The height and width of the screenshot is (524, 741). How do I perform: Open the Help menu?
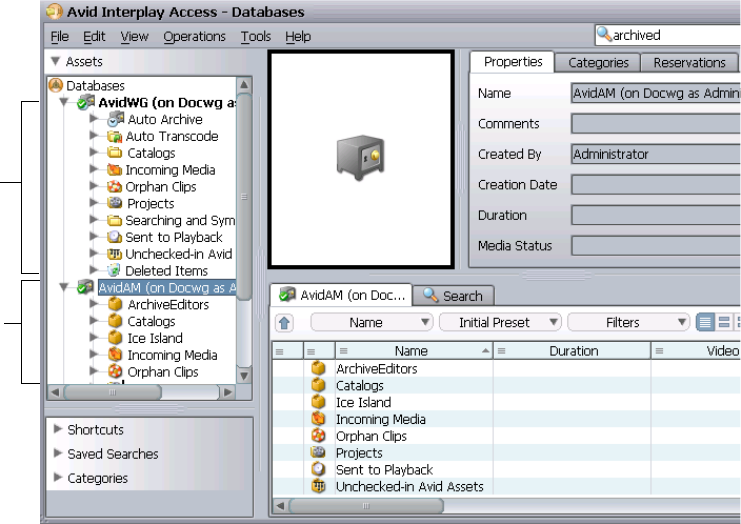[298, 36]
